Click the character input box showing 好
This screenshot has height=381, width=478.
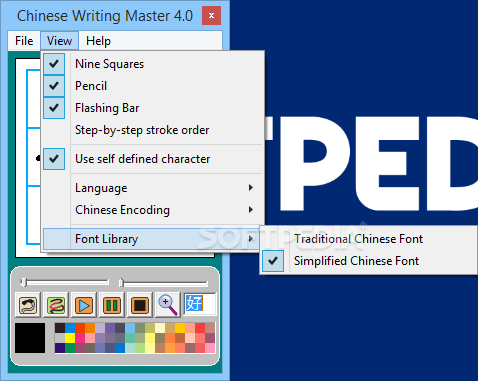200,304
